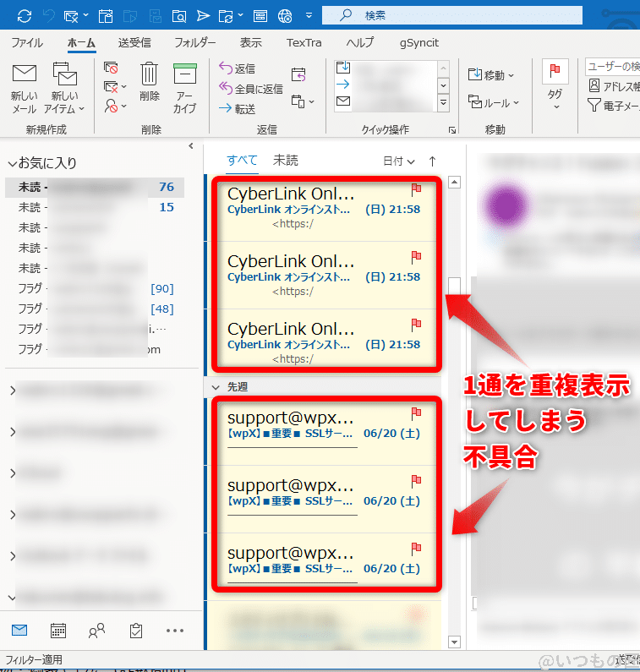Image resolution: width=640 pixels, height=672 pixels.
Task: Open the Calendar view icon
Action: (x=58, y=630)
